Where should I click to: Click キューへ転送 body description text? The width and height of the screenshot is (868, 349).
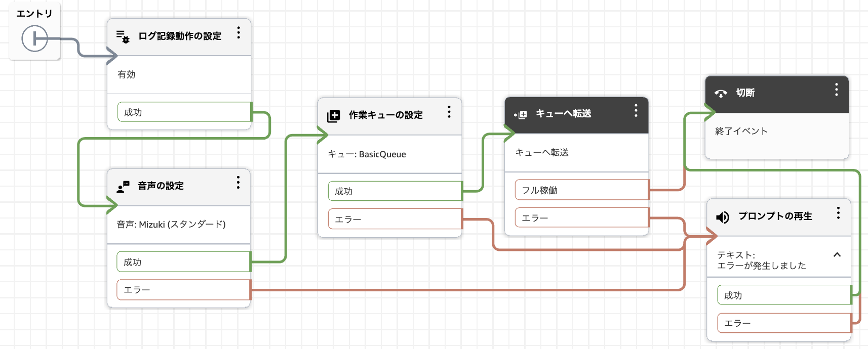coord(542,152)
